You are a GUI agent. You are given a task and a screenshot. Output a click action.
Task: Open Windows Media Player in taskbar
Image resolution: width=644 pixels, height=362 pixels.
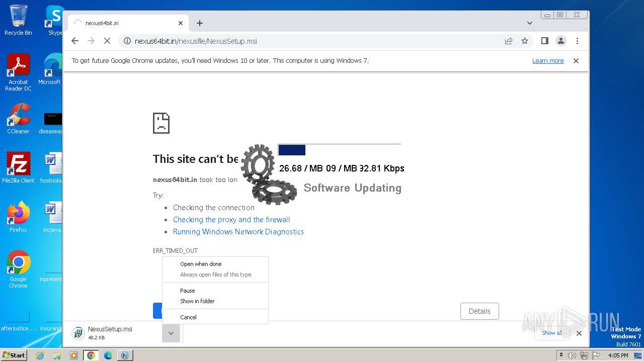tap(74, 355)
